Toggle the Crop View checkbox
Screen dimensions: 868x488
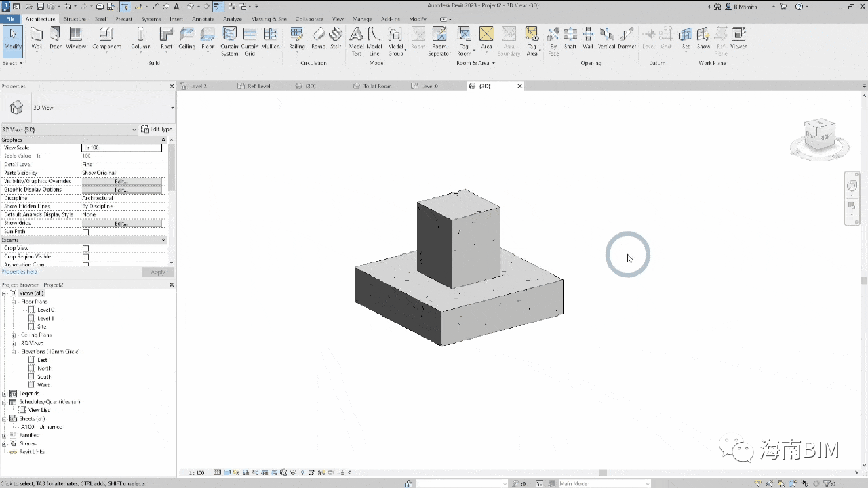(x=85, y=249)
